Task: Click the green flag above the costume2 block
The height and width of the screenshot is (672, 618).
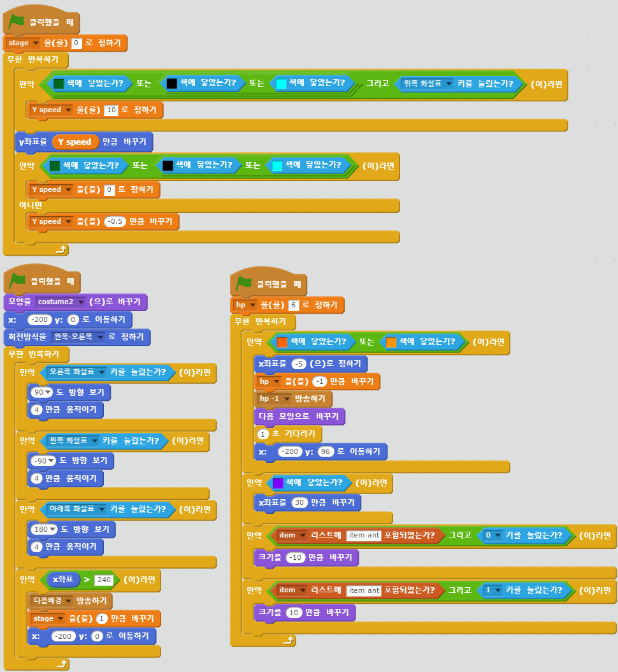Action: coord(17,279)
